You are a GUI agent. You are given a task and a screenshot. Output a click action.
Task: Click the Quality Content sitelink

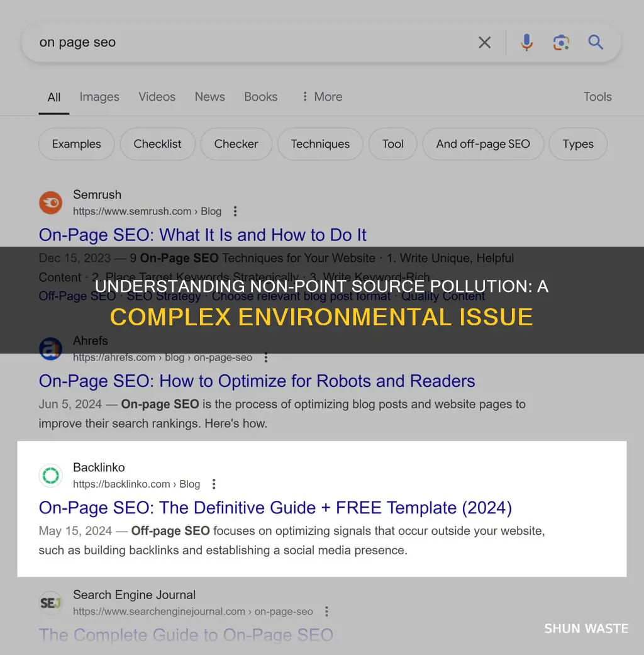pos(443,296)
